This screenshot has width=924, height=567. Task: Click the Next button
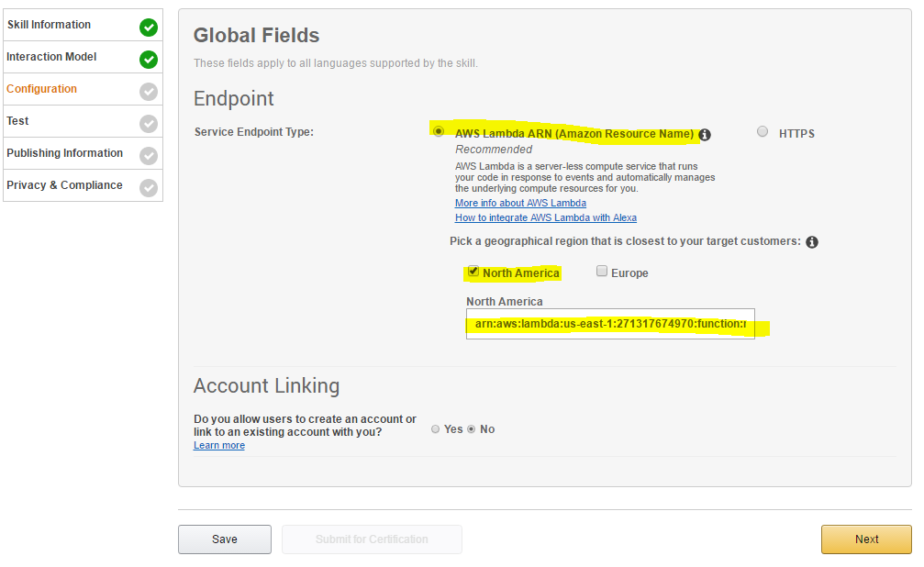pos(866,539)
